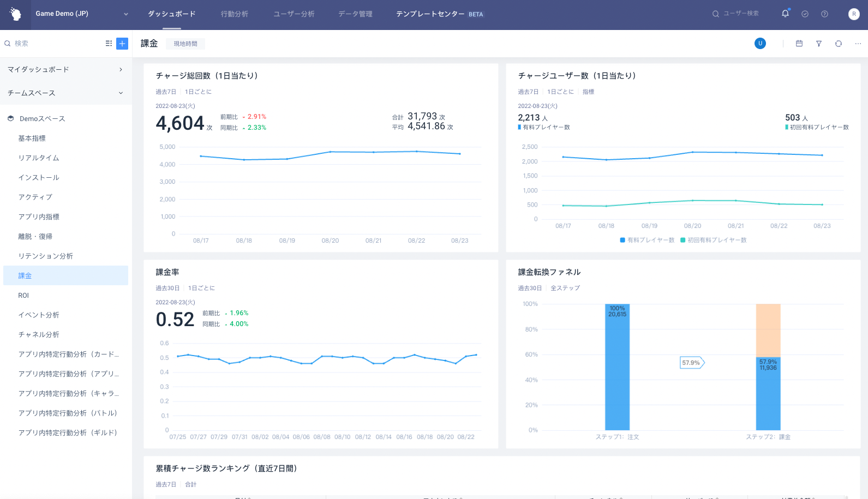Collapse チームスペース section
The image size is (868, 499).
65,93
